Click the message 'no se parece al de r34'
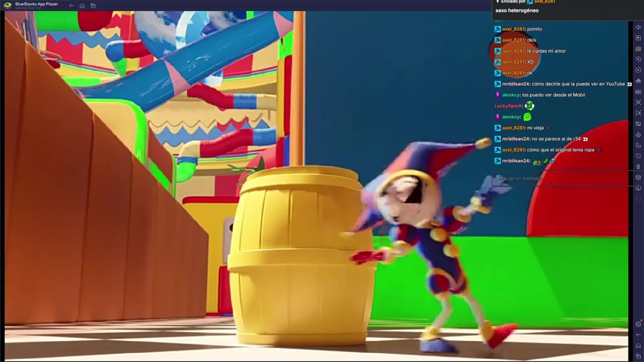 click(x=556, y=139)
